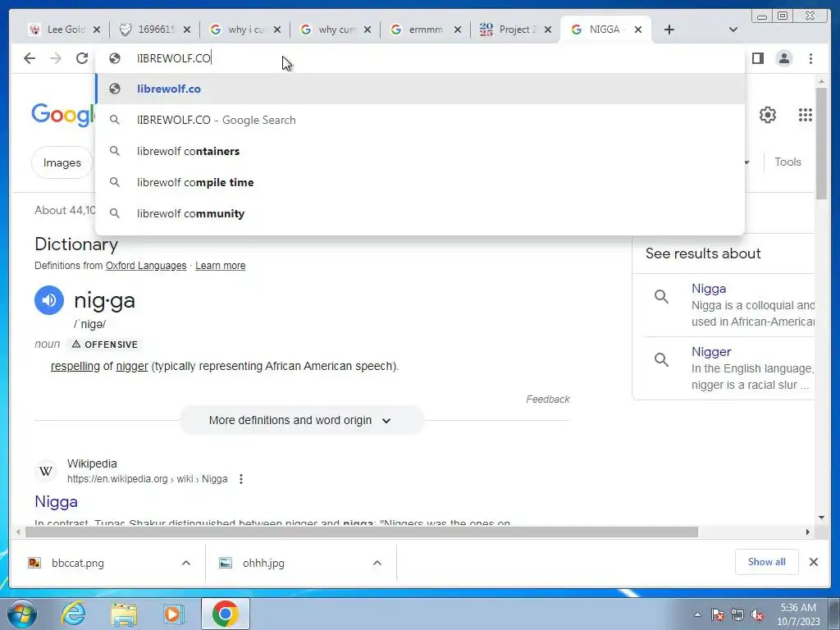Click the Chrome taskbar icon

point(225,614)
